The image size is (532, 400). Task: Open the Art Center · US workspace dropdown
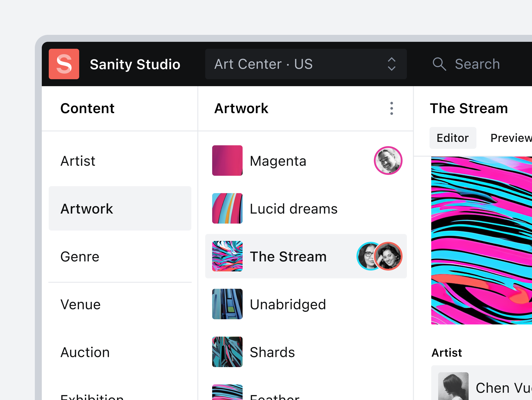tap(289, 64)
